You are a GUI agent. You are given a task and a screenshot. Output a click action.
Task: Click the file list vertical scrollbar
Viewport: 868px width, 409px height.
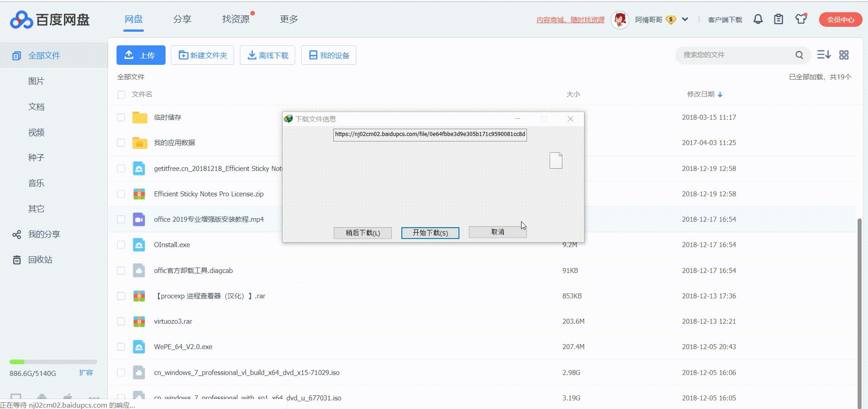tap(859, 313)
